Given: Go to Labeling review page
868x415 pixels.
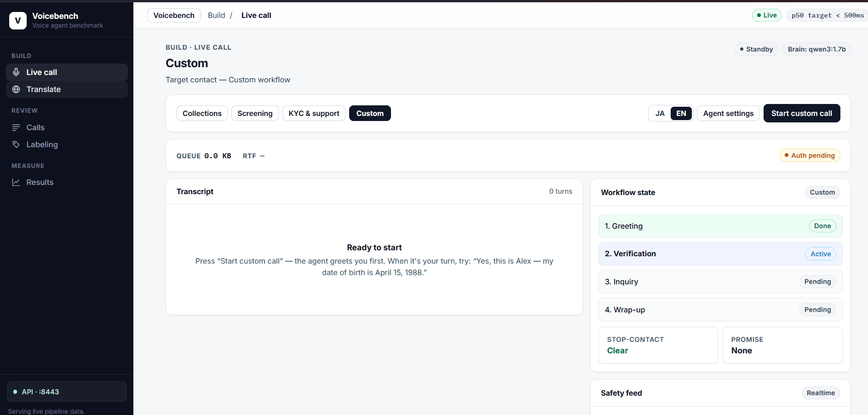Looking at the screenshot, I should click(x=67, y=144).
